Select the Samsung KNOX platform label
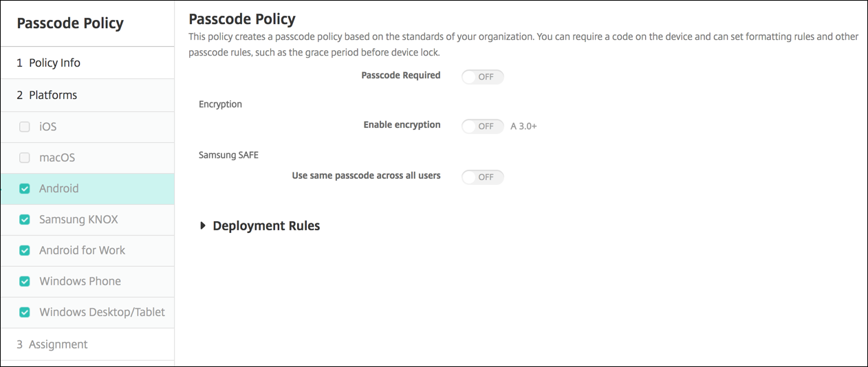 pyautogui.click(x=78, y=220)
